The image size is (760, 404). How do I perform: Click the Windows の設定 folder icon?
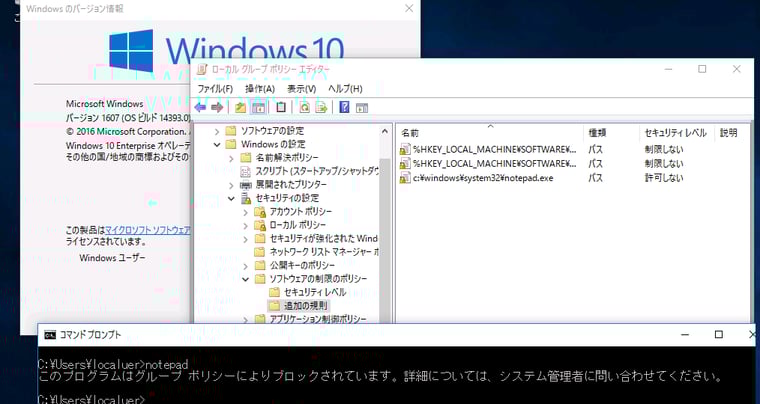click(x=231, y=144)
